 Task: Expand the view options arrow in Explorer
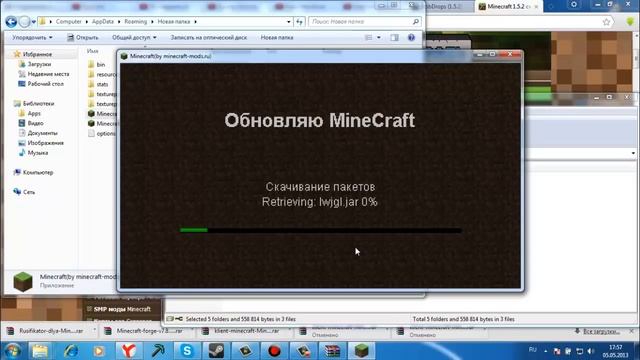tap(379, 38)
